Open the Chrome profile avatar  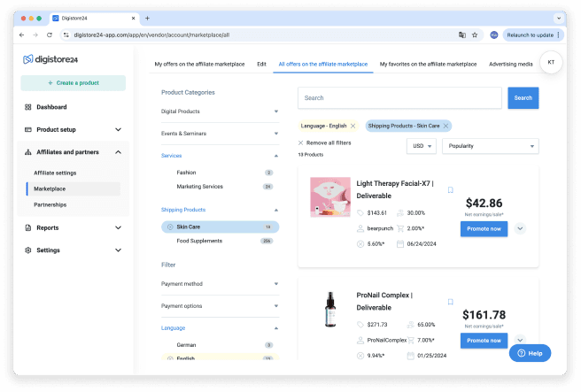coord(494,35)
